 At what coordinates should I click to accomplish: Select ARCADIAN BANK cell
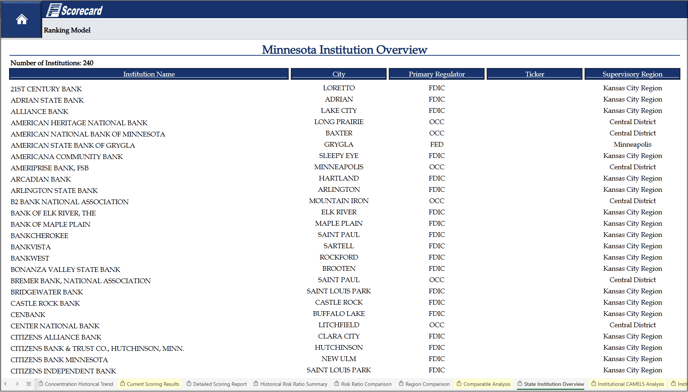pos(40,179)
